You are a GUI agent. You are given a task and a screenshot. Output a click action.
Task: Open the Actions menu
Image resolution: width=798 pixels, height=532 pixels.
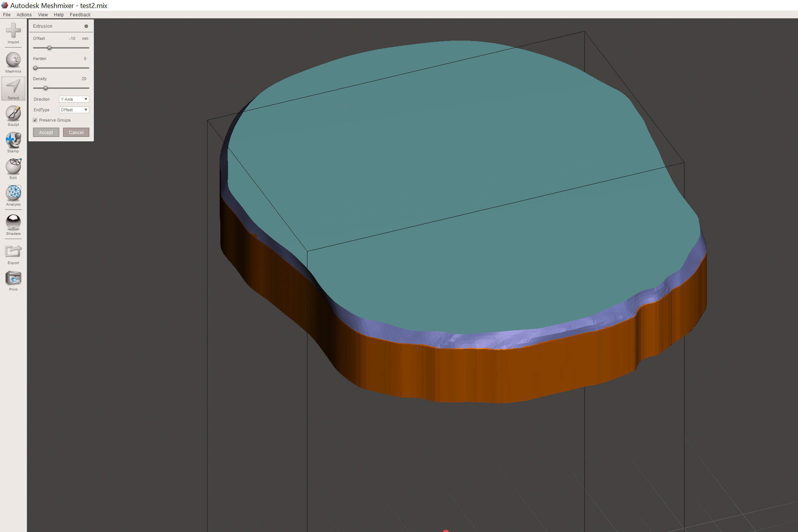pyautogui.click(x=24, y=15)
